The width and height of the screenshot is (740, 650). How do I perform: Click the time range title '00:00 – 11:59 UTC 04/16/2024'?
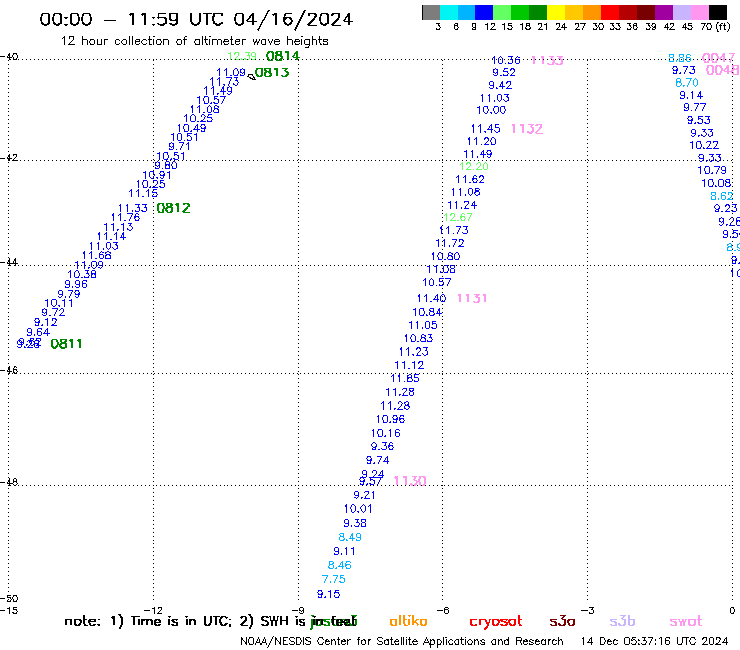(x=196, y=19)
